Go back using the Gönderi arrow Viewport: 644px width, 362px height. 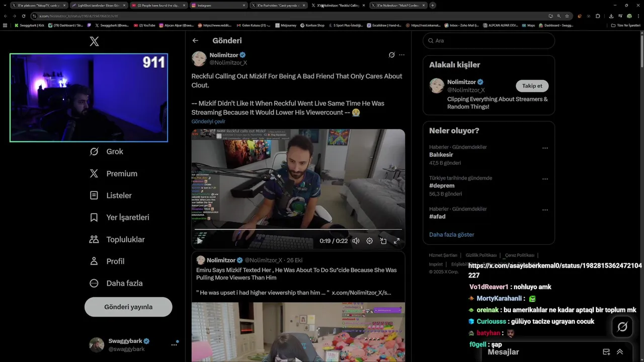click(x=195, y=41)
